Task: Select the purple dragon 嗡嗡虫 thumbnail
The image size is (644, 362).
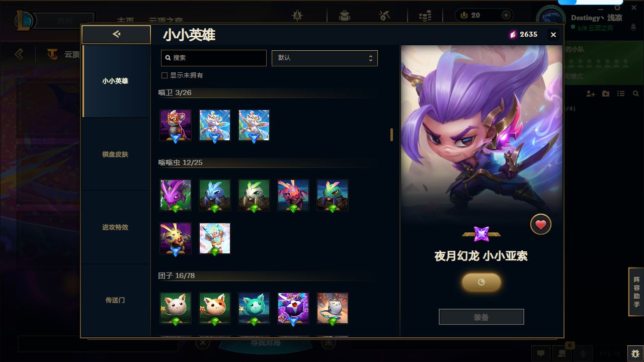Action: click(x=176, y=195)
